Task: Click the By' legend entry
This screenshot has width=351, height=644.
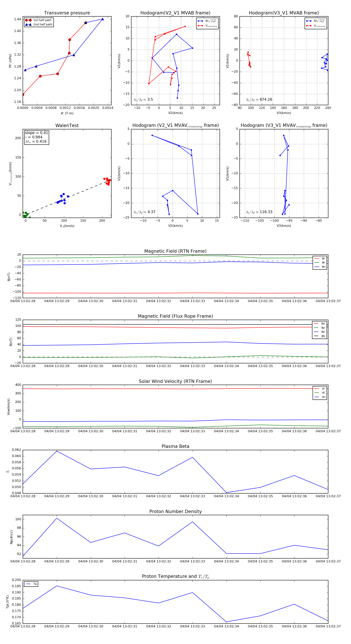Action: click(320, 328)
